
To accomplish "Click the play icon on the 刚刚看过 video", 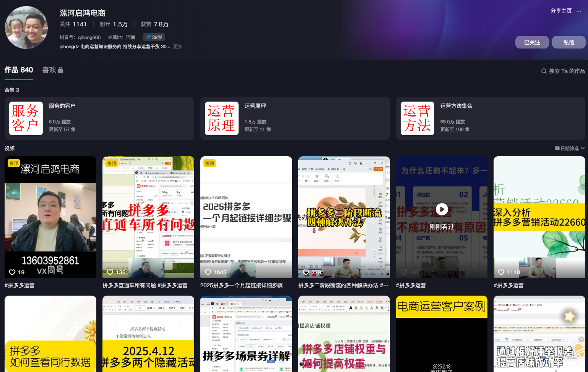I will 442,209.
